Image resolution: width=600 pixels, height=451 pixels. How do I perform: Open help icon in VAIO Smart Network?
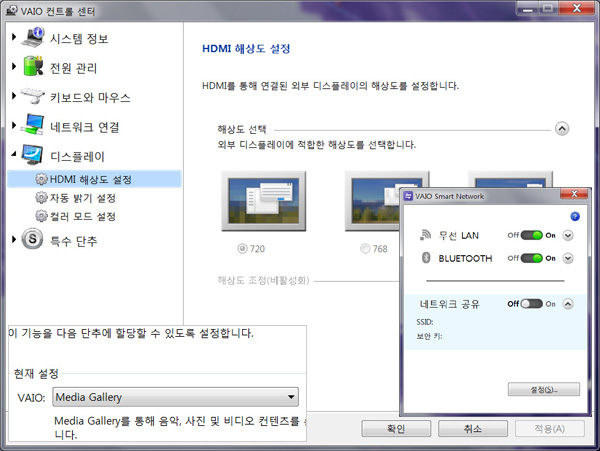(x=575, y=217)
